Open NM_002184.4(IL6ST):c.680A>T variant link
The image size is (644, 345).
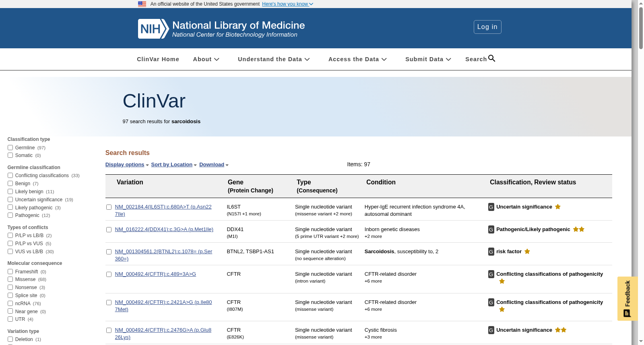point(163,211)
